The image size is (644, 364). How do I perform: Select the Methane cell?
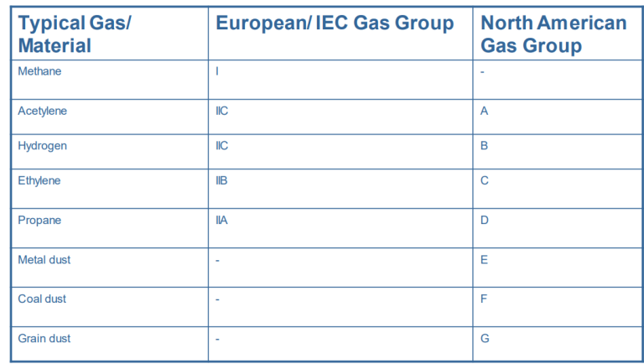[x=39, y=71]
